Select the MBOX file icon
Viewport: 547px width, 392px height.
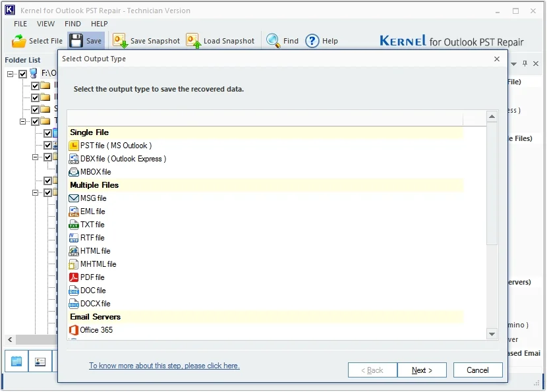pyautogui.click(x=74, y=172)
